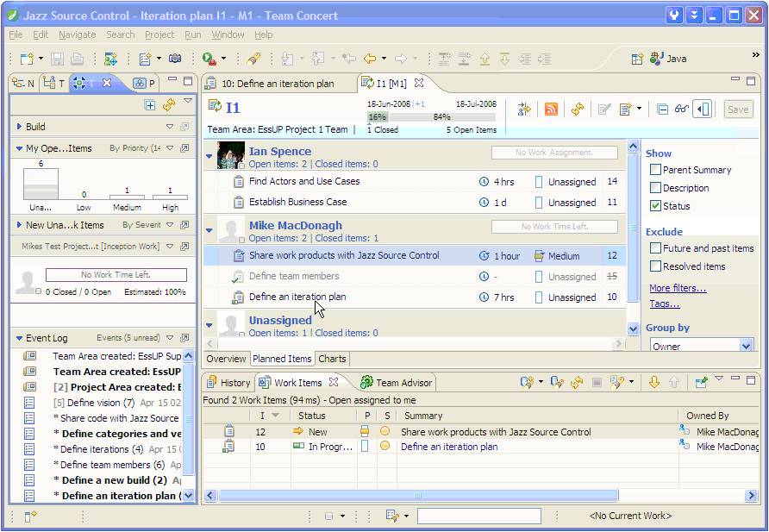
Task: Click the refresh icon in the plan toolbar
Action: 577,110
